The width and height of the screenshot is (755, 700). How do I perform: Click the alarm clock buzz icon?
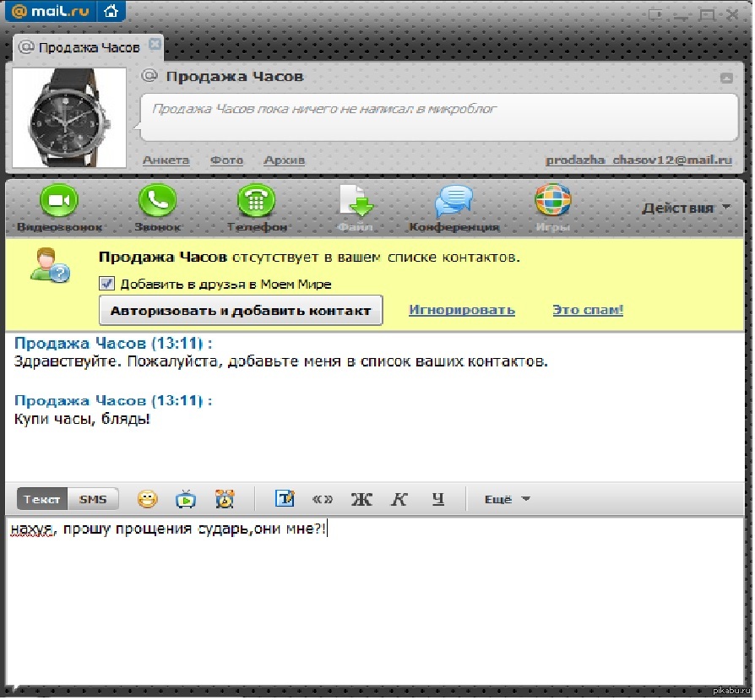(x=225, y=499)
